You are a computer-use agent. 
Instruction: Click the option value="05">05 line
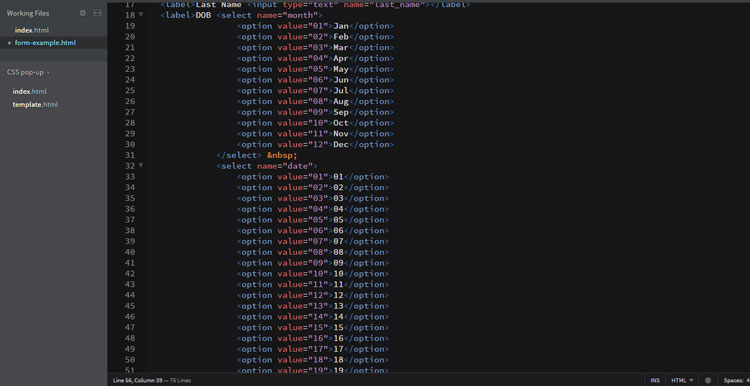pyautogui.click(x=313, y=220)
